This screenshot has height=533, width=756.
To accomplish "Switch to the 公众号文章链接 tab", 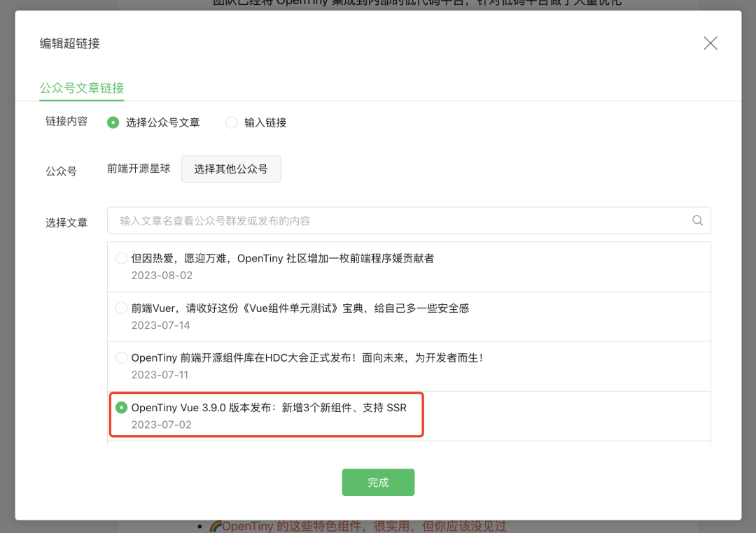I will [81, 87].
